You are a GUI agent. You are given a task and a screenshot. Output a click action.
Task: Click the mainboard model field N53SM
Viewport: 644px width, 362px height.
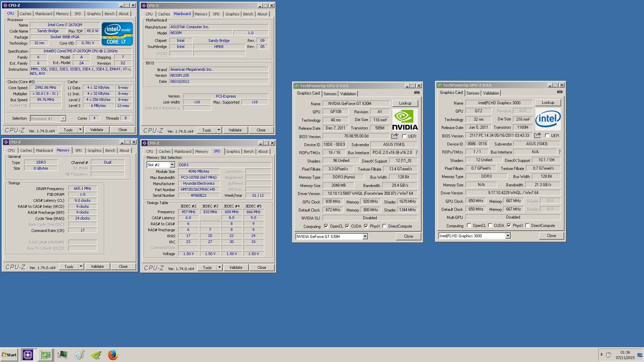pos(201,33)
